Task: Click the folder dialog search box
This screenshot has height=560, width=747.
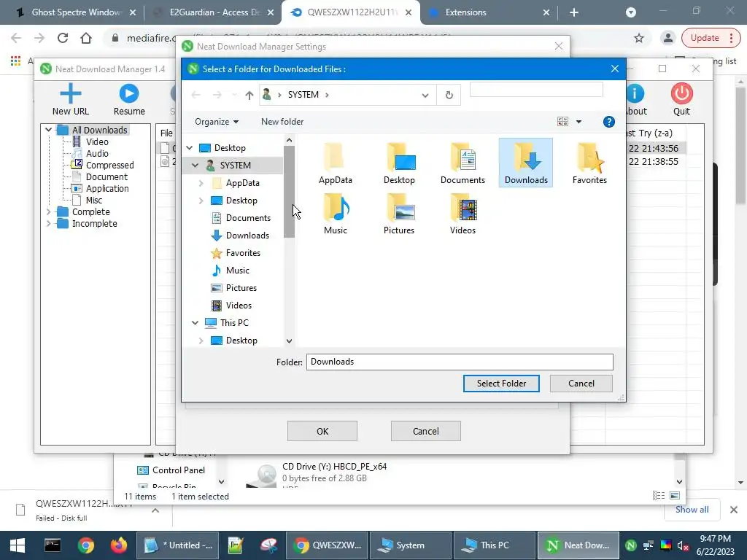Action: coord(536,90)
